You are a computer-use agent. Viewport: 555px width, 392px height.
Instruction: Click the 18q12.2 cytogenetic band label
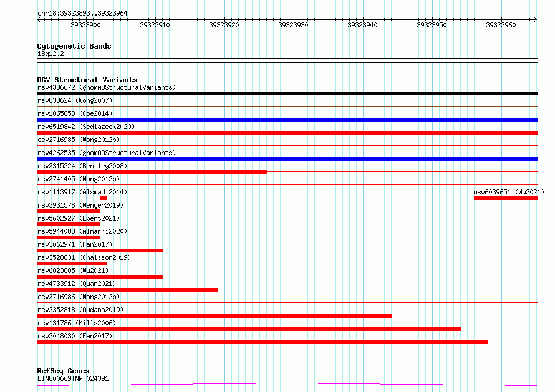tap(51, 54)
